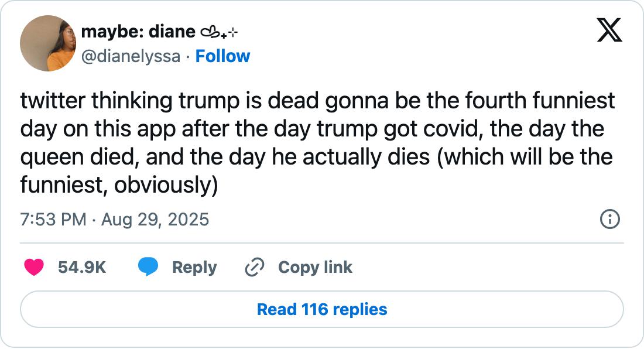Click Reply to respond to the tweet
This screenshot has height=349, width=644.
(x=193, y=267)
